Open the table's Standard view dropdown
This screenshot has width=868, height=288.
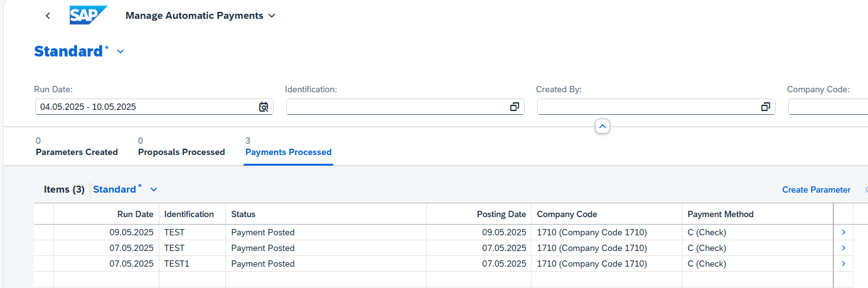pyautogui.click(x=154, y=189)
